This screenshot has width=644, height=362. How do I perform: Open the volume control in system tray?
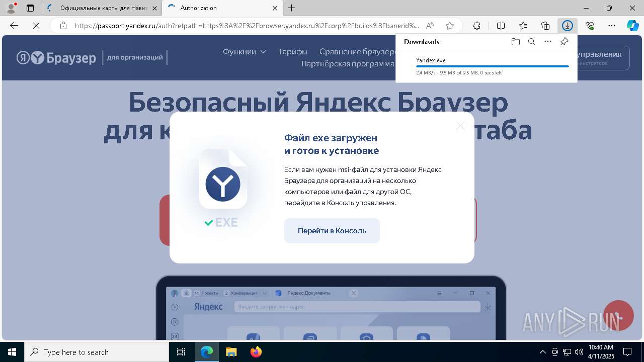click(x=579, y=352)
